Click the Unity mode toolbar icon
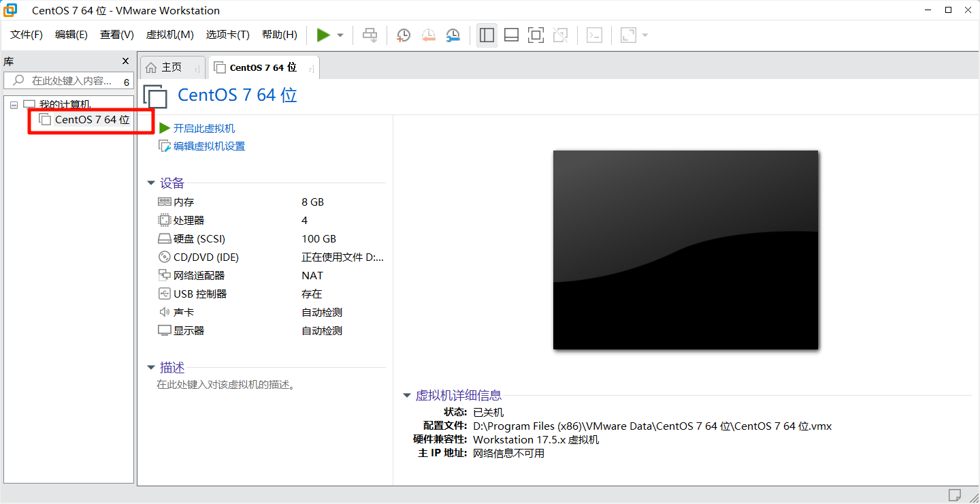 560,35
